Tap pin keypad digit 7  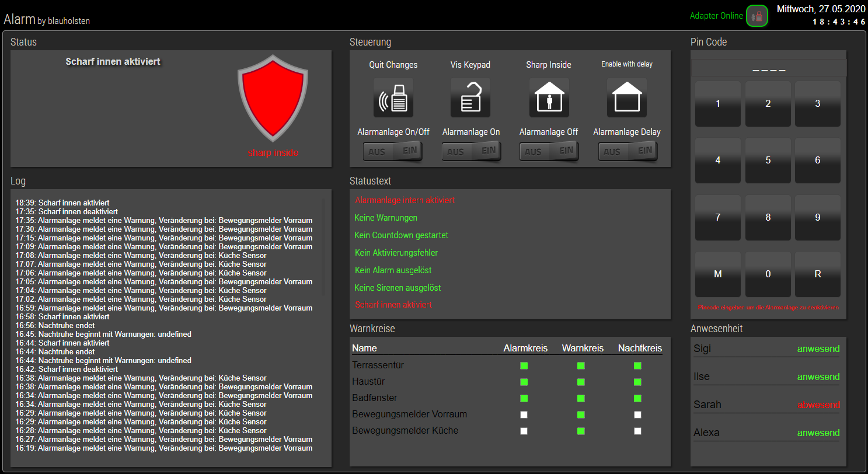coord(718,218)
